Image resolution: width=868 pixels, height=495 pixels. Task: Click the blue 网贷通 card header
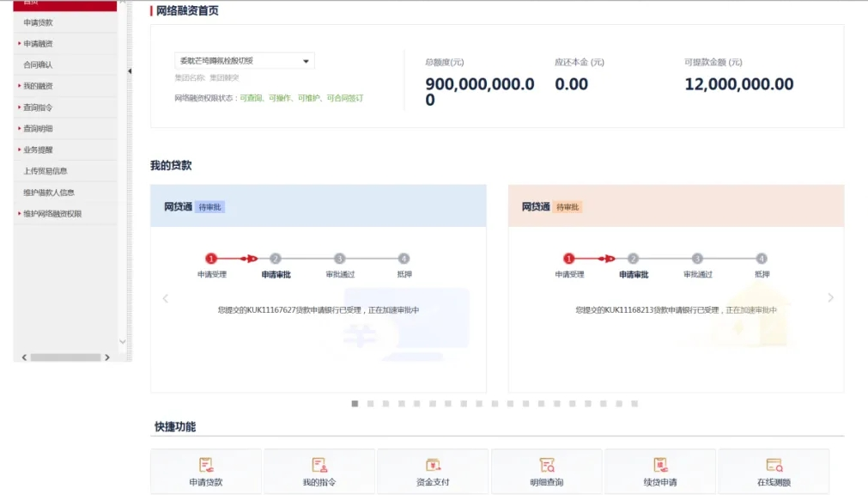tap(319, 205)
